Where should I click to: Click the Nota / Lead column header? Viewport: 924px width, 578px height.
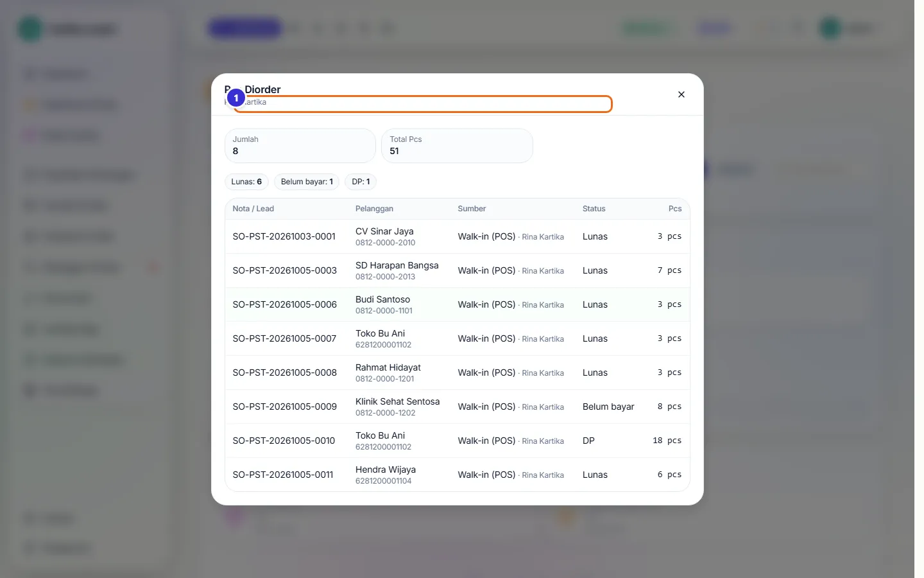(x=253, y=209)
